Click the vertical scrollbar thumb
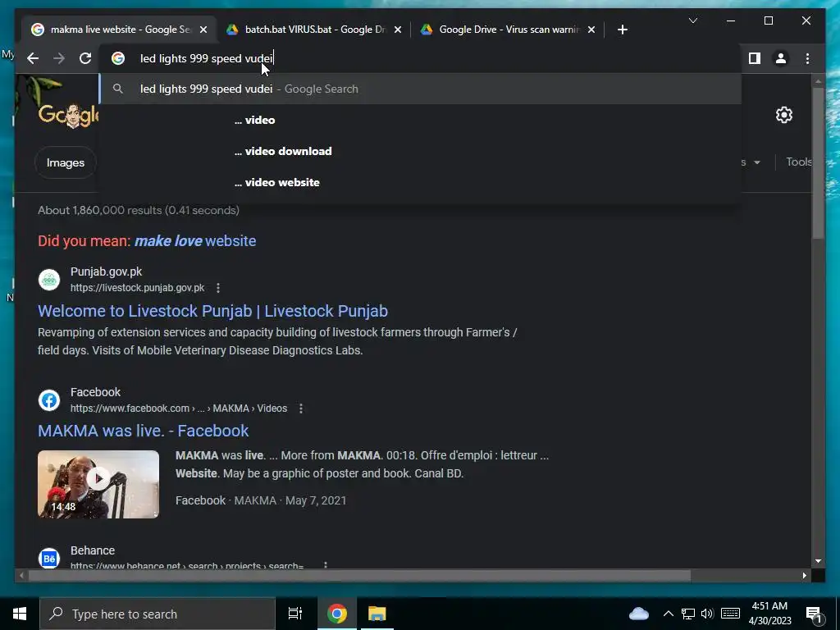The image size is (840, 630). (x=818, y=162)
